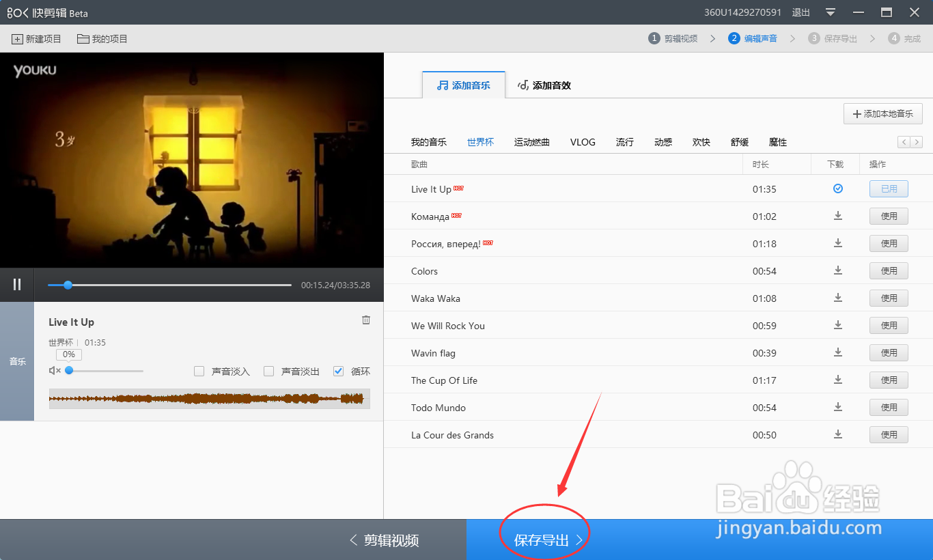Click the 歌曲 column header
The image size is (933, 560).
[419, 165]
